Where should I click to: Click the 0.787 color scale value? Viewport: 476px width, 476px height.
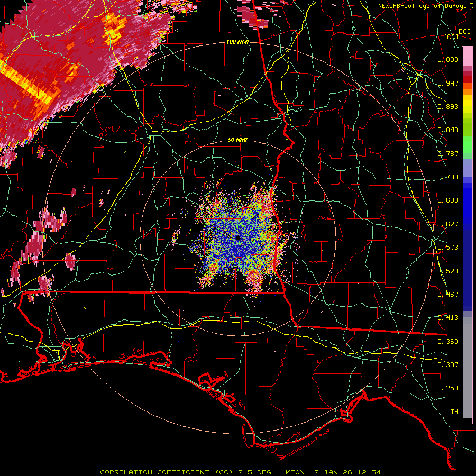point(448,153)
